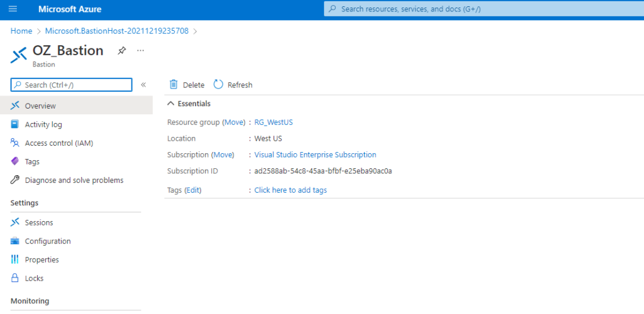Click the Delete button label
644x314 pixels.
[194, 85]
